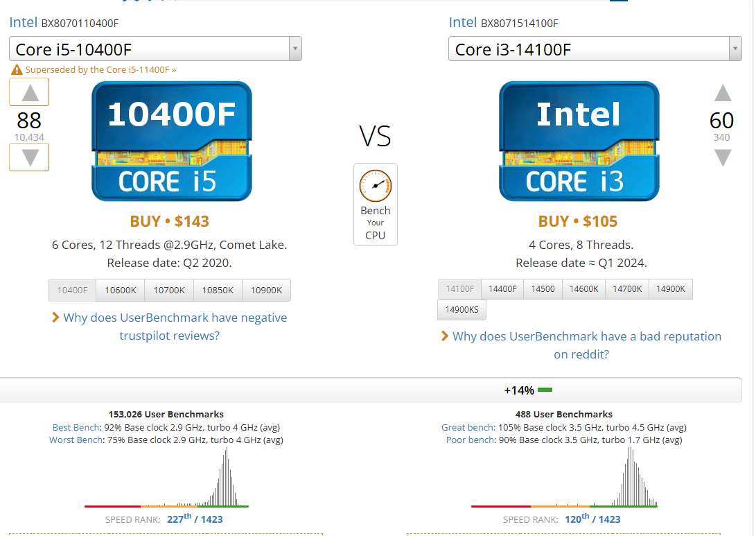Viewport: 756px width, 536px height.
Task: Click the Core i5-10400F selector field
Action: [149, 49]
